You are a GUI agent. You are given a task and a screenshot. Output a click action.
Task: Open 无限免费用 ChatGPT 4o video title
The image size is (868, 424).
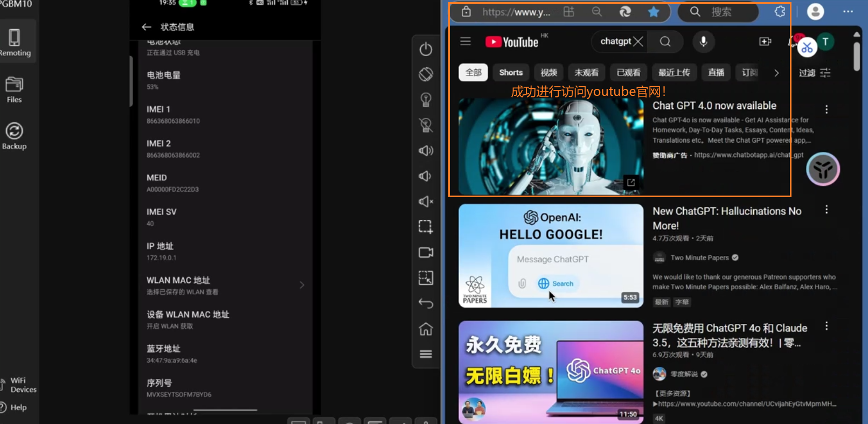tap(730, 335)
